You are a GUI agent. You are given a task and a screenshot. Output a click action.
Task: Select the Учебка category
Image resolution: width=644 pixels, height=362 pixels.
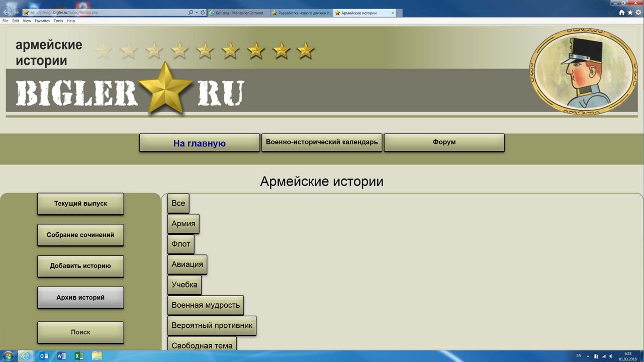click(184, 285)
